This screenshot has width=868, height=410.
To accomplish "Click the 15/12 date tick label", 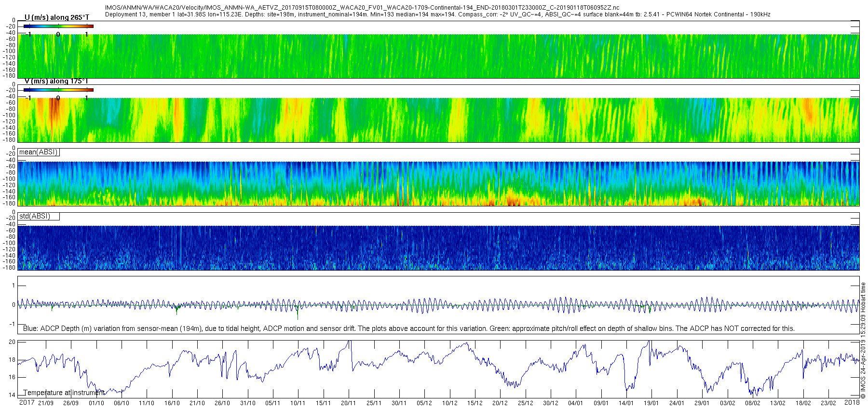I will pyautogui.click(x=475, y=403).
